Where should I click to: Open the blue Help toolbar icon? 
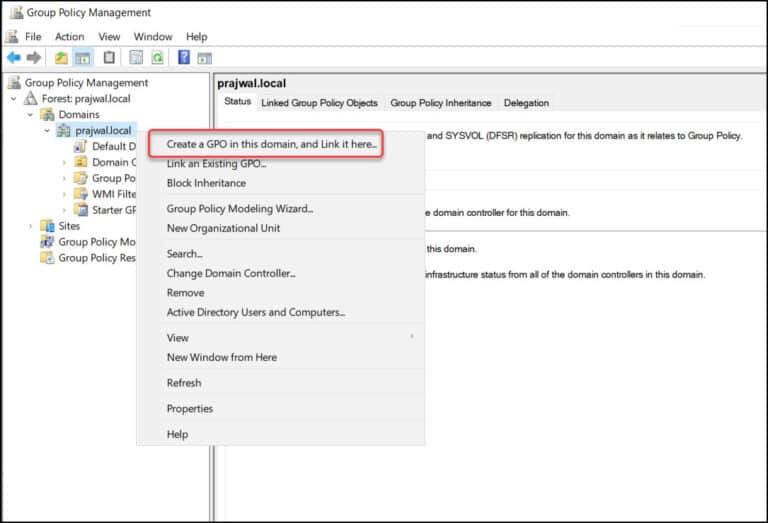(x=184, y=57)
